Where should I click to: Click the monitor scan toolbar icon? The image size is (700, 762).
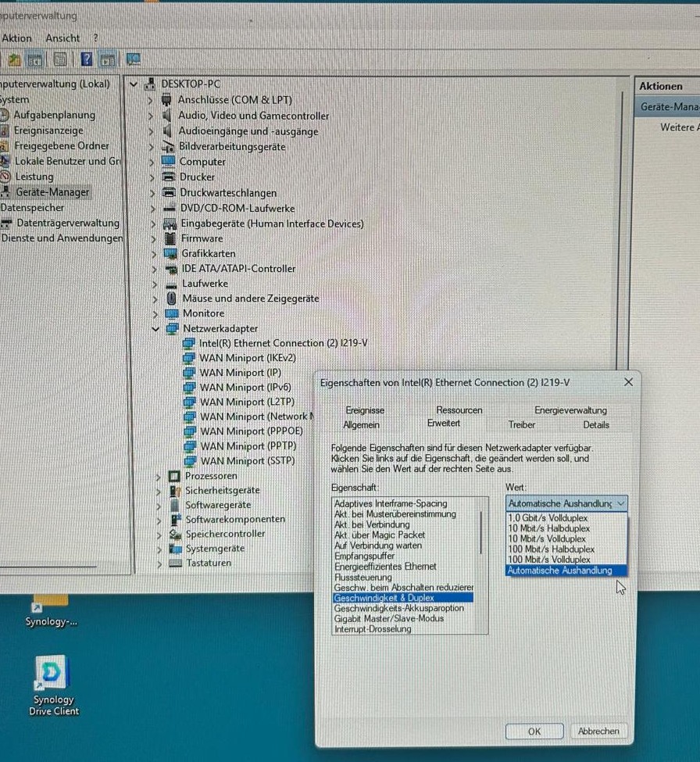pyautogui.click(x=133, y=59)
